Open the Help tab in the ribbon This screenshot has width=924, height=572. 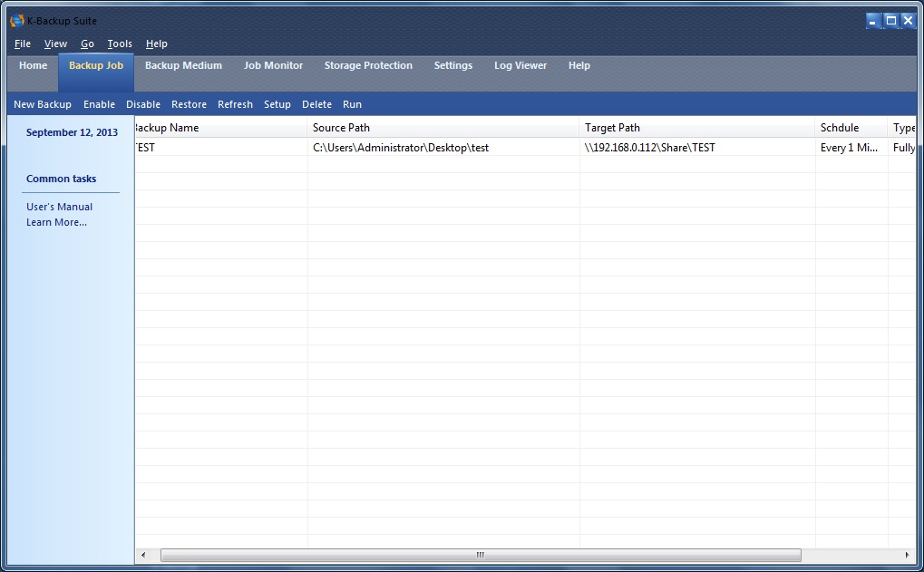pos(579,65)
